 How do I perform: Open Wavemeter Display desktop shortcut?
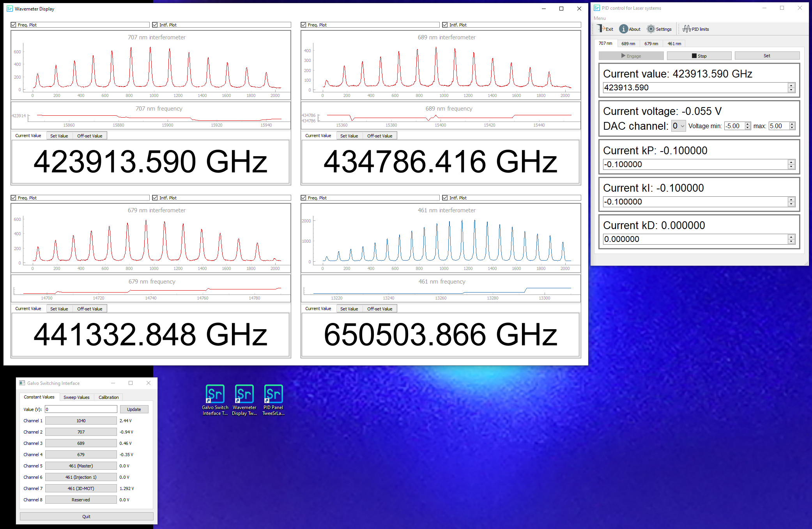coord(244,400)
